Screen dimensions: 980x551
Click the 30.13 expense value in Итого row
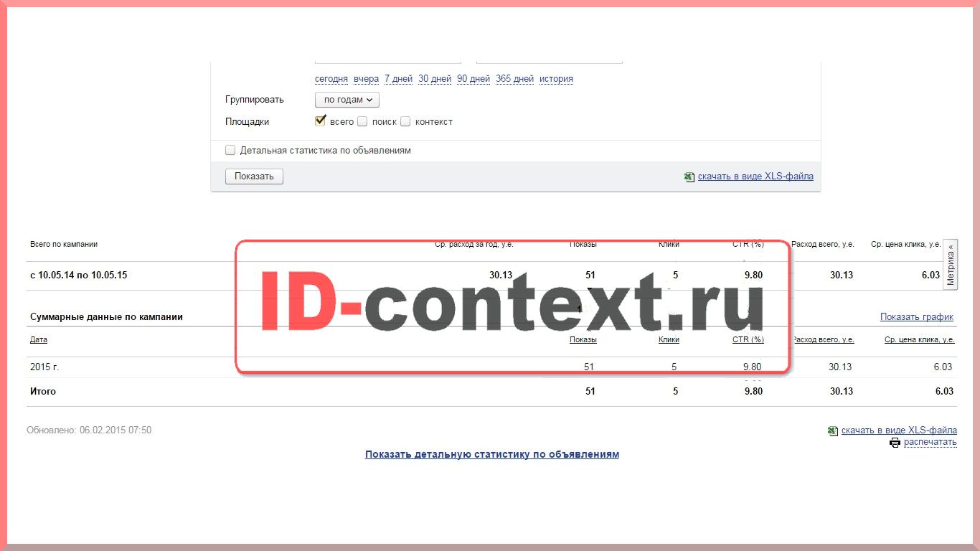[842, 392]
